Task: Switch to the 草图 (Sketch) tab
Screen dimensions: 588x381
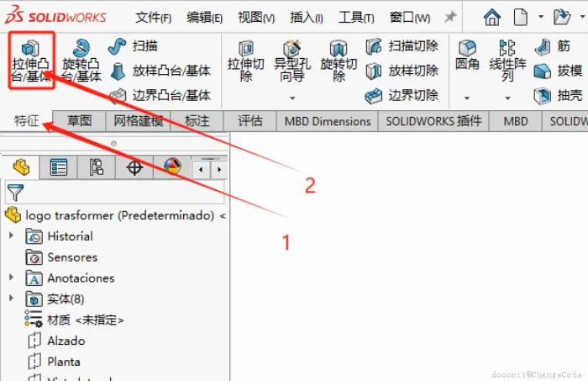Action: [79, 121]
